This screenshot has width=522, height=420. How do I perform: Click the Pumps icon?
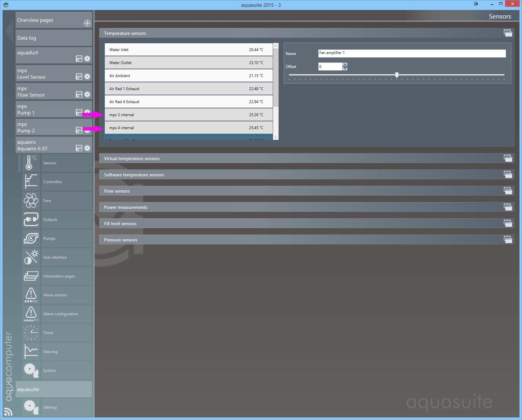point(31,238)
